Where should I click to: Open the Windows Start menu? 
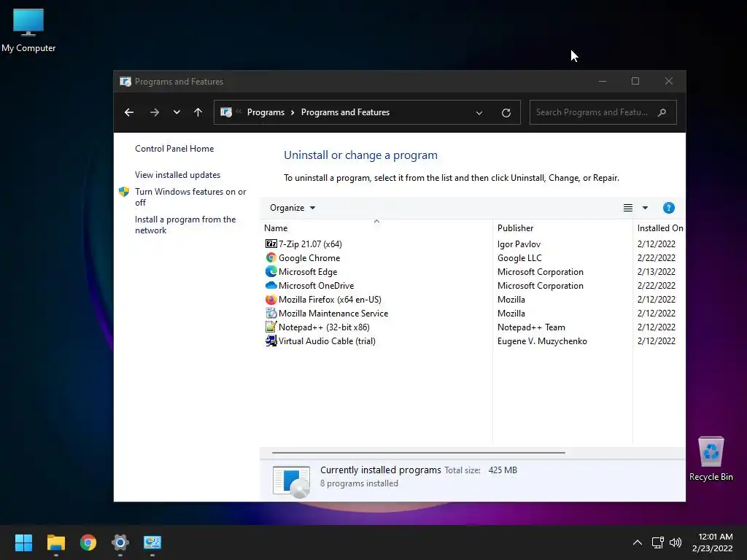pos(23,542)
